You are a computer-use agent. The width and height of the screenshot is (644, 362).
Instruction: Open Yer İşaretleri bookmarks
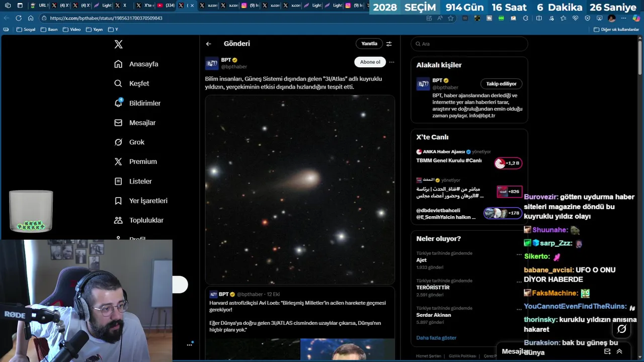pyautogui.click(x=141, y=201)
